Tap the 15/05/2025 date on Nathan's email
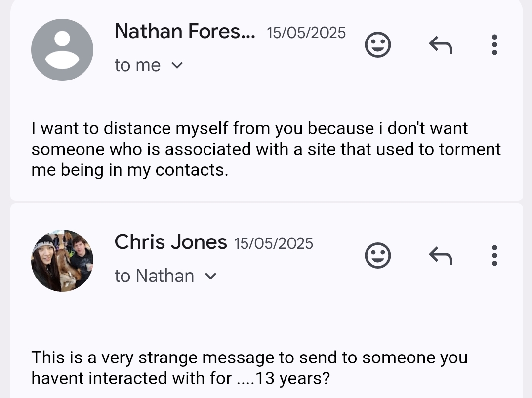532x398 pixels. coord(306,33)
